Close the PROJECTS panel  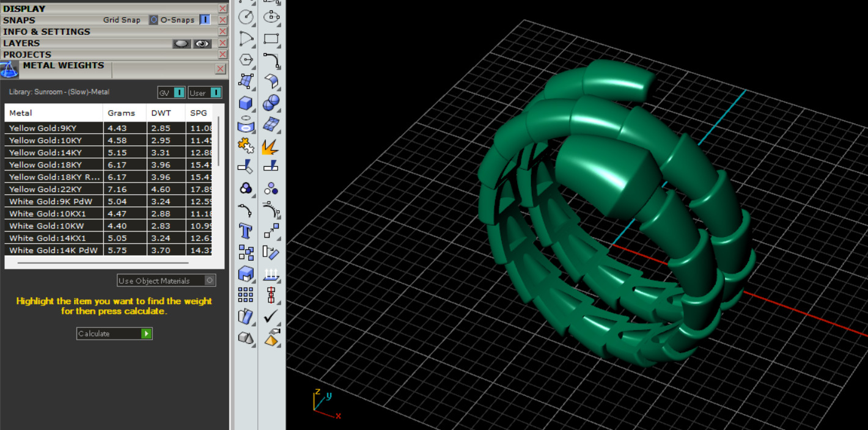coord(223,54)
